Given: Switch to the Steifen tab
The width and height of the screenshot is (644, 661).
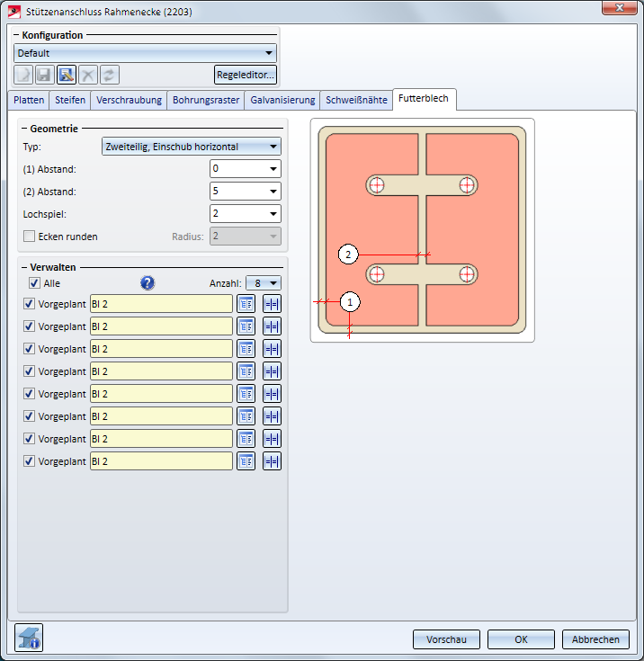Looking at the screenshot, I should [x=70, y=101].
